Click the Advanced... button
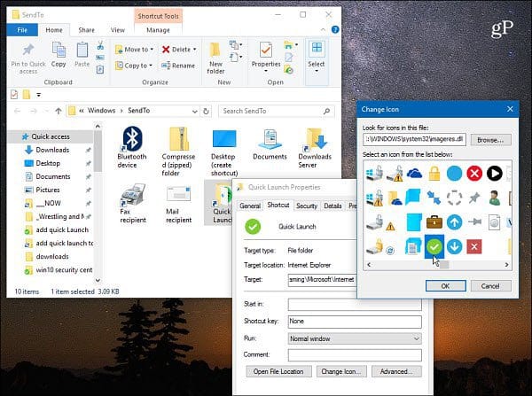This screenshot has height=396, width=532. 396,371
